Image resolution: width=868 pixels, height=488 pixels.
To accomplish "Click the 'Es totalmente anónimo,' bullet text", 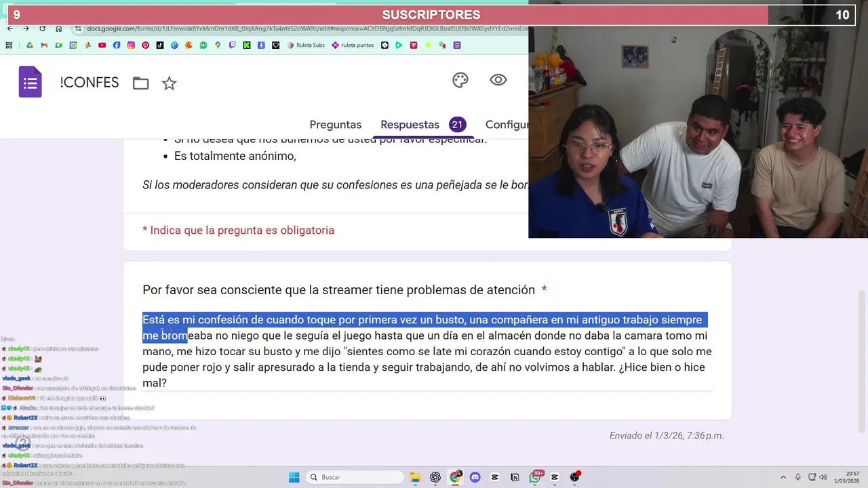I will [x=235, y=156].
